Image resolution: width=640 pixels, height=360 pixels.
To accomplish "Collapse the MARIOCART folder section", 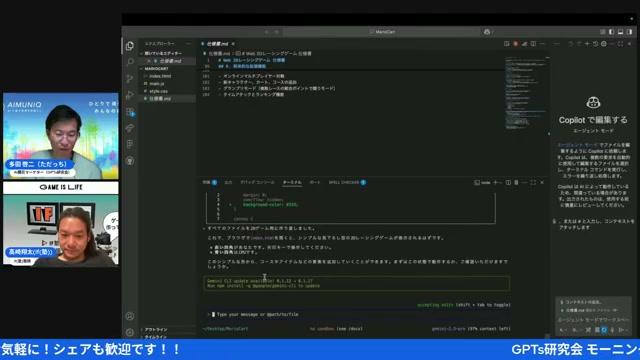I will (156, 69).
